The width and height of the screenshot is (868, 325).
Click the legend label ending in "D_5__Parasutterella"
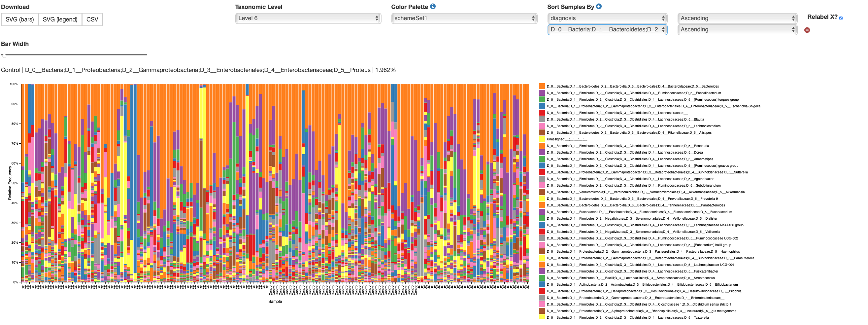pos(651,258)
